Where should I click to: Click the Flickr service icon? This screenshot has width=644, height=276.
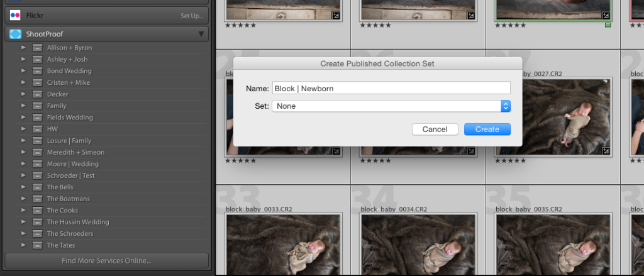click(15, 16)
